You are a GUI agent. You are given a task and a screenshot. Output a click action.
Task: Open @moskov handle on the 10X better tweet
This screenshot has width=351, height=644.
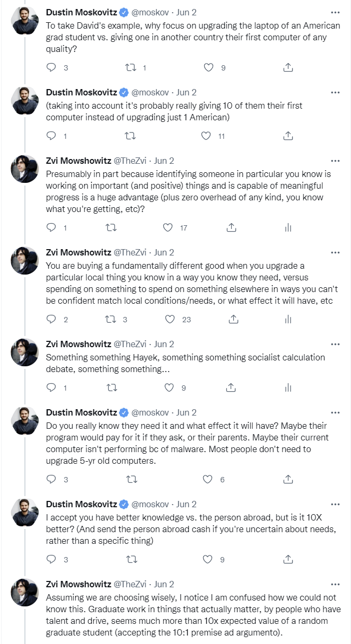tap(150, 504)
